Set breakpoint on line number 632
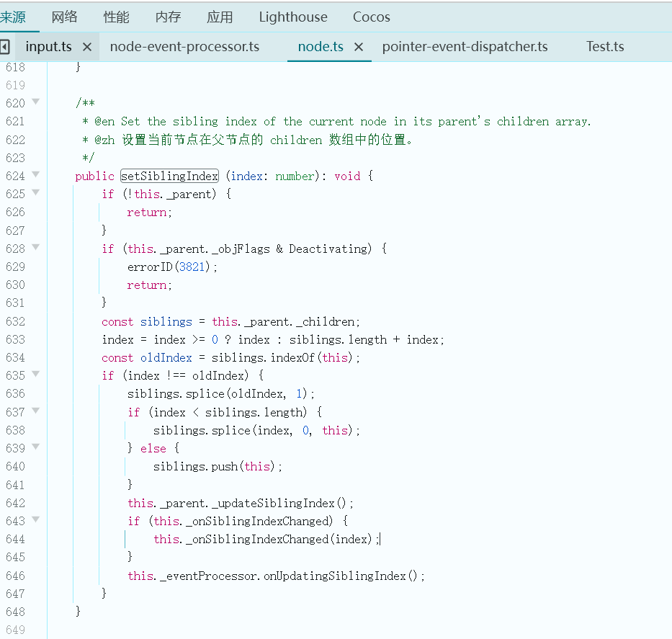 [x=15, y=322]
